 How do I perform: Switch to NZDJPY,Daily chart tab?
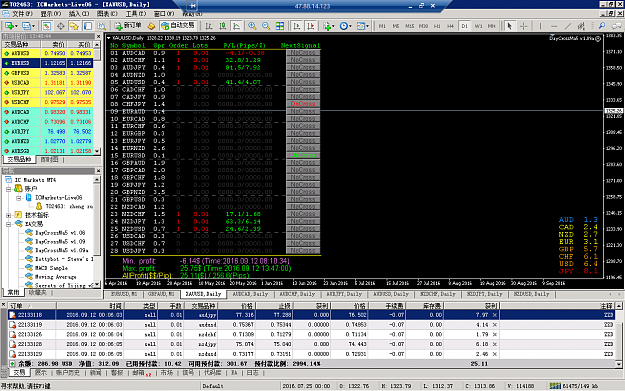[x=484, y=294]
